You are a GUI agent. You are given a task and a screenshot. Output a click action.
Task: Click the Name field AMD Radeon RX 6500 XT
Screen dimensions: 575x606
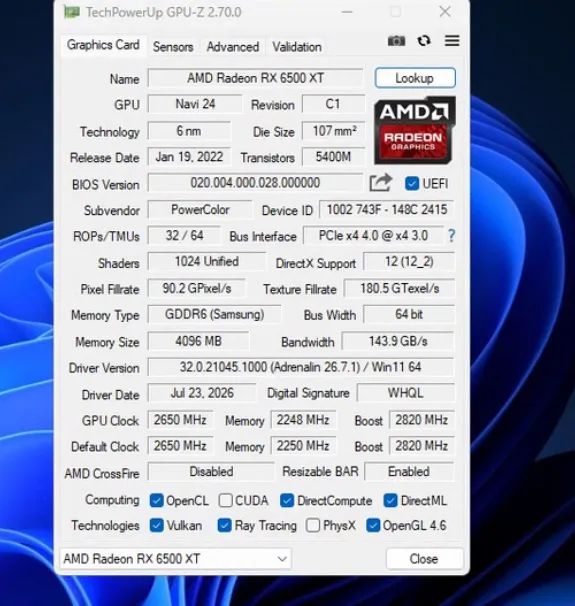(255, 78)
